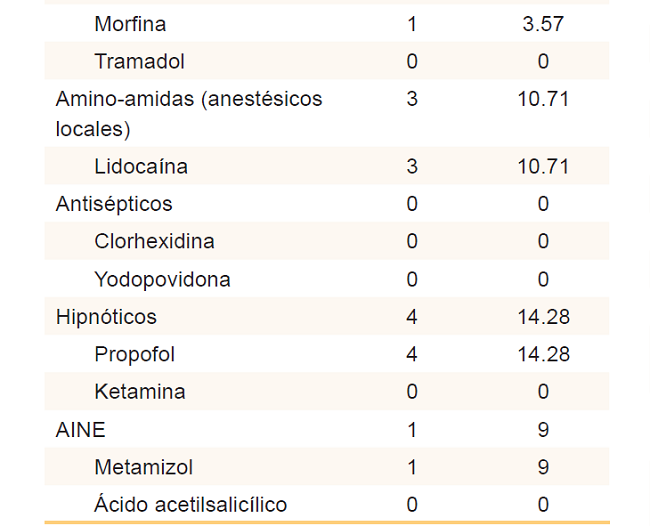Click the Morfina row label
Viewport: 650px width, 526px height.
(130, 23)
